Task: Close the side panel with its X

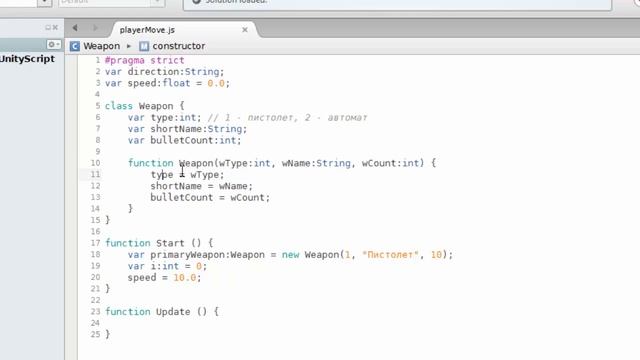Action: [x=56, y=27]
